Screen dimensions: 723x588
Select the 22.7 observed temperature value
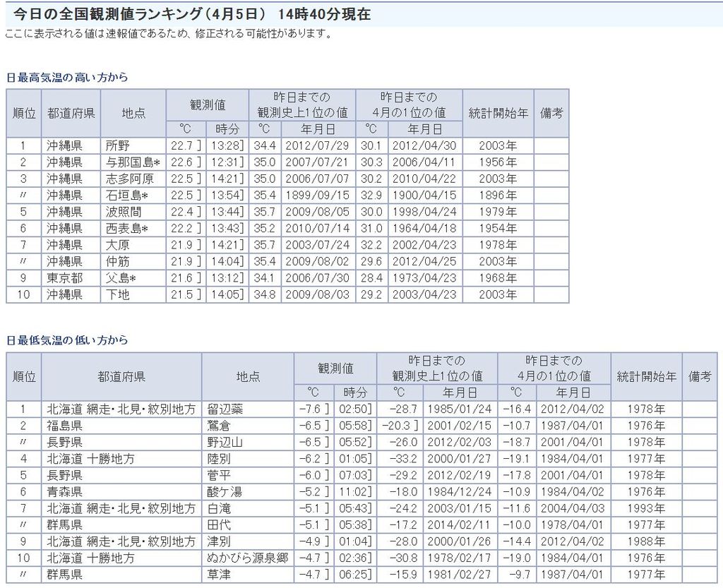182,145
